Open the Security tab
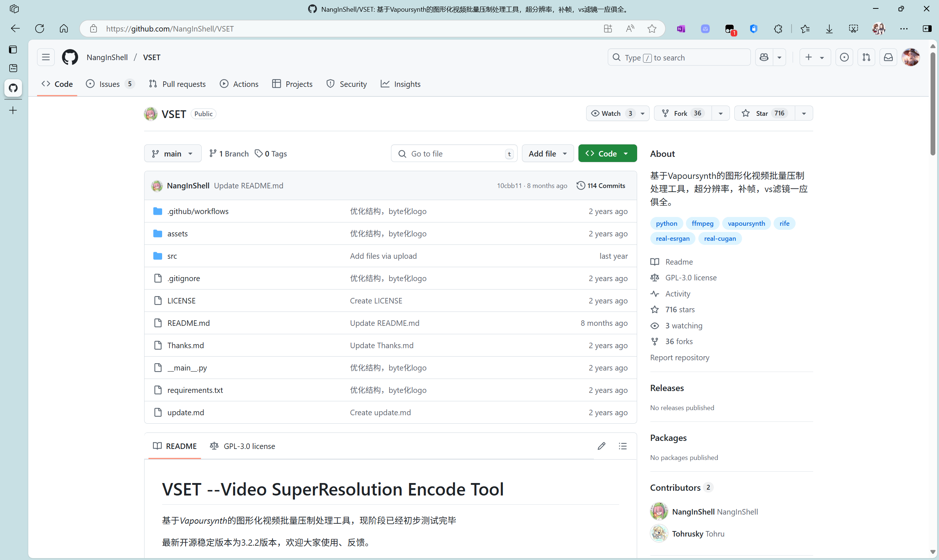 [347, 84]
